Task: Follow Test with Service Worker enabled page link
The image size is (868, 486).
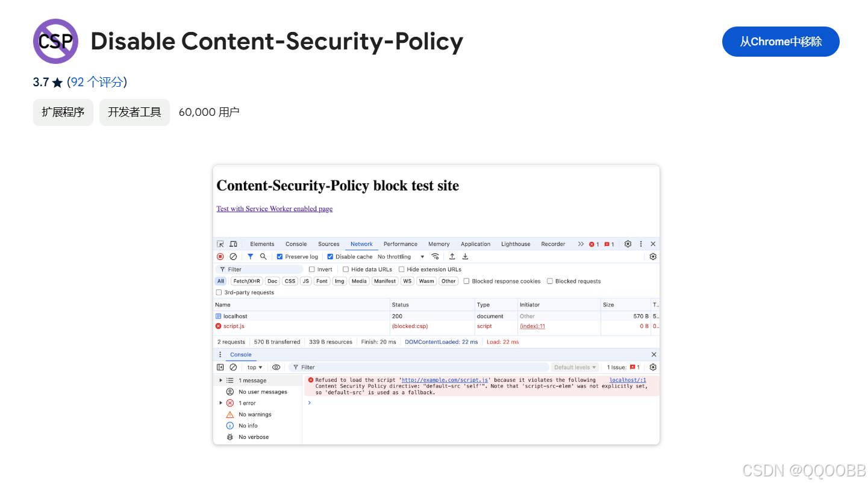Action: (275, 209)
